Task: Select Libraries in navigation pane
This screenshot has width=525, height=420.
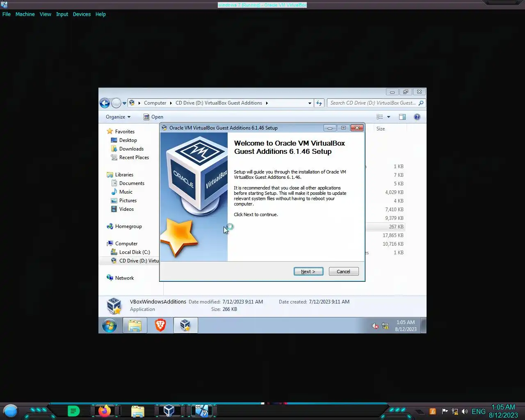Action: 124,175
